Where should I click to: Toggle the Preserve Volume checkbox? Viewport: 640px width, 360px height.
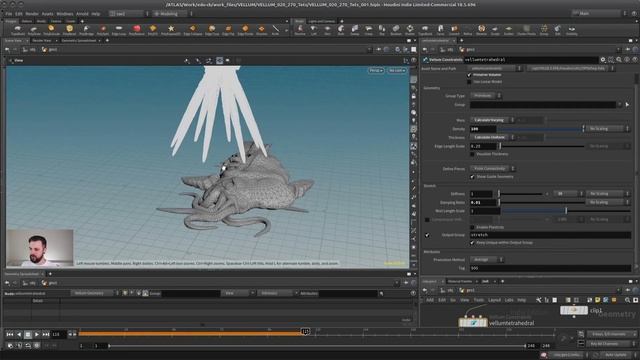point(469,75)
